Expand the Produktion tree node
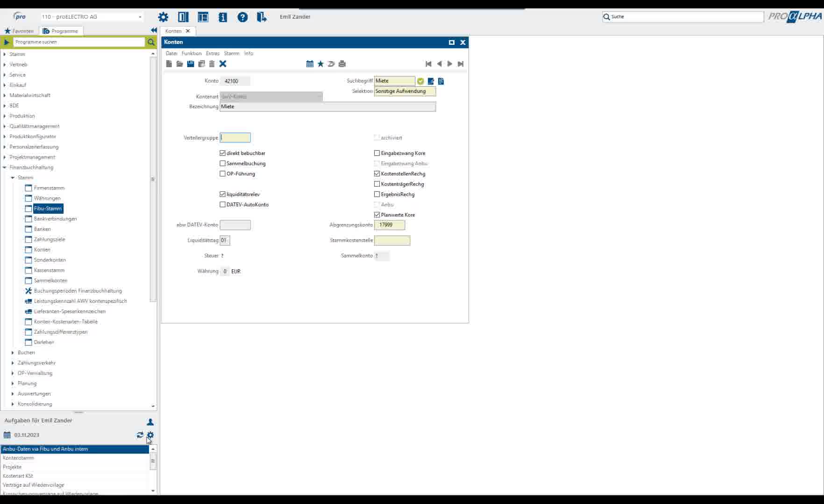Image resolution: width=824 pixels, height=504 pixels. point(5,116)
